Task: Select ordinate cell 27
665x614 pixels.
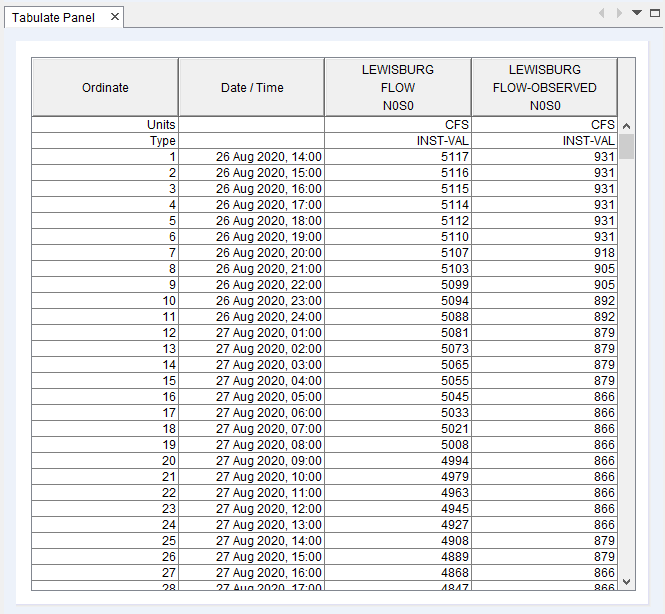Action: pos(105,572)
